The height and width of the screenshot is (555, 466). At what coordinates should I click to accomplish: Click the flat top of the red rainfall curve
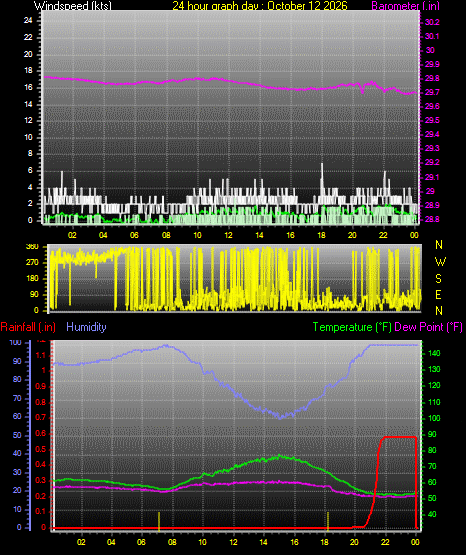(x=400, y=437)
